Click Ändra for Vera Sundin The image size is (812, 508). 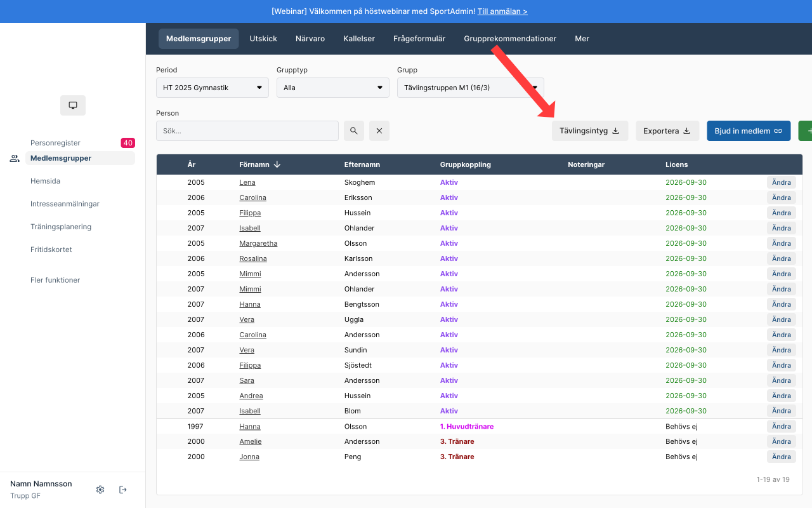tap(782, 350)
